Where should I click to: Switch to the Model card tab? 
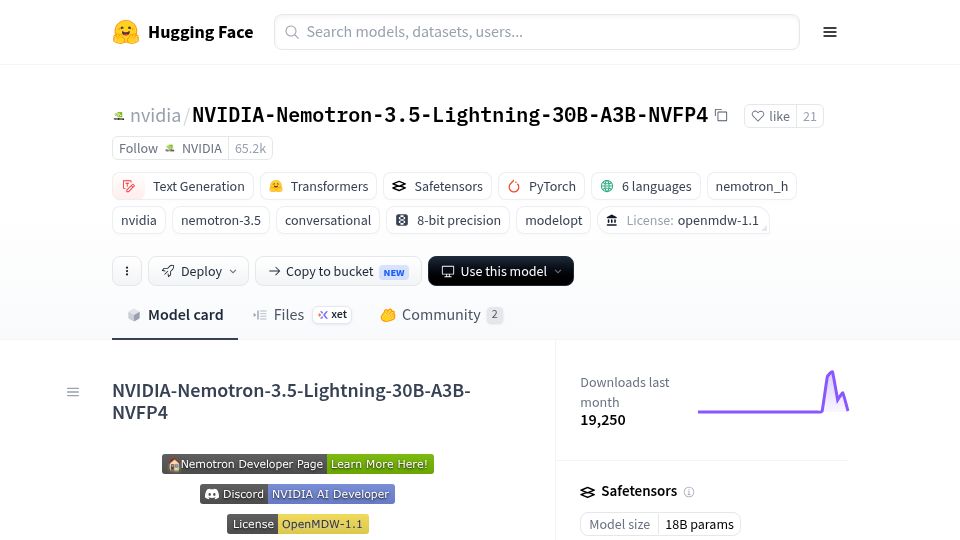click(x=175, y=315)
